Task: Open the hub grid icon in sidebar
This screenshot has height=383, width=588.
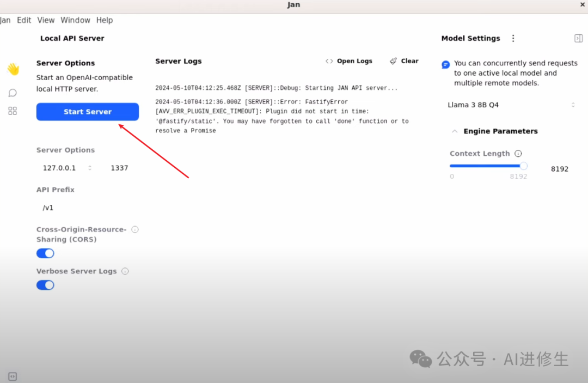Action: [x=13, y=111]
